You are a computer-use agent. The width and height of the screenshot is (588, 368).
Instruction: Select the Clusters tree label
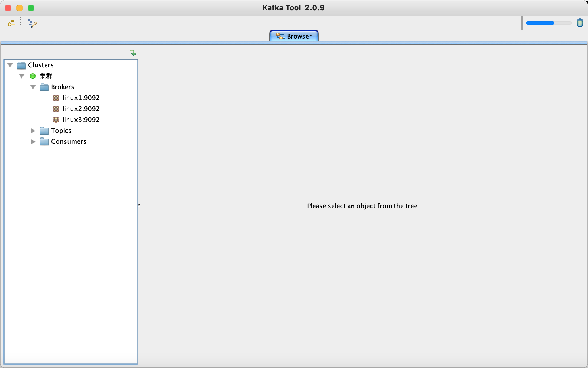tap(41, 65)
